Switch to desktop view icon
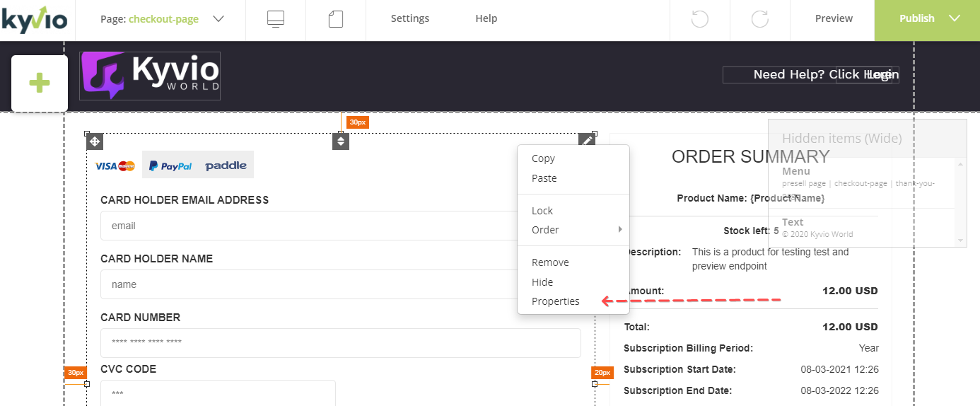Screen dimensions: 980x406 (x=276, y=19)
